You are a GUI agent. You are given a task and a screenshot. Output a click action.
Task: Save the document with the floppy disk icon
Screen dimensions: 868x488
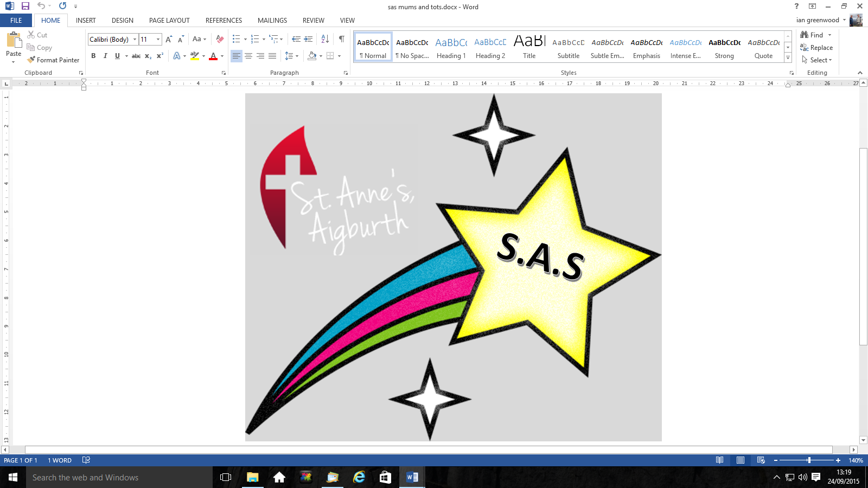25,6
